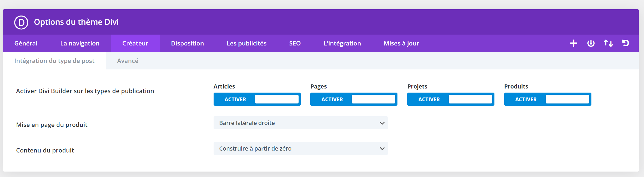Click the power icon
Viewport: 644px width, 177px height.
(x=591, y=43)
